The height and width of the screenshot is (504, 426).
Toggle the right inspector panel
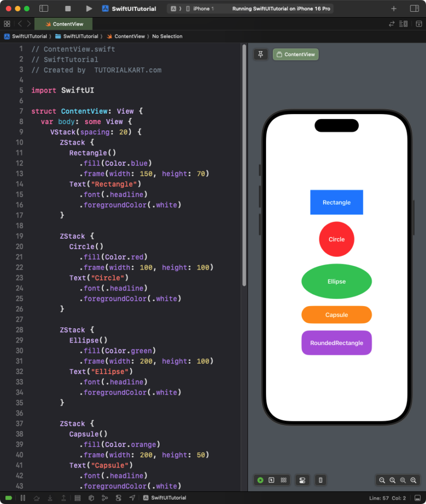[414, 9]
